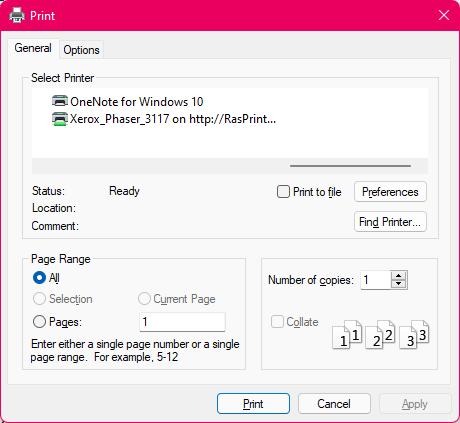The height and width of the screenshot is (423, 460).
Task: Decrease the number of copies with the down arrow
Action: (x=399, y=284)
